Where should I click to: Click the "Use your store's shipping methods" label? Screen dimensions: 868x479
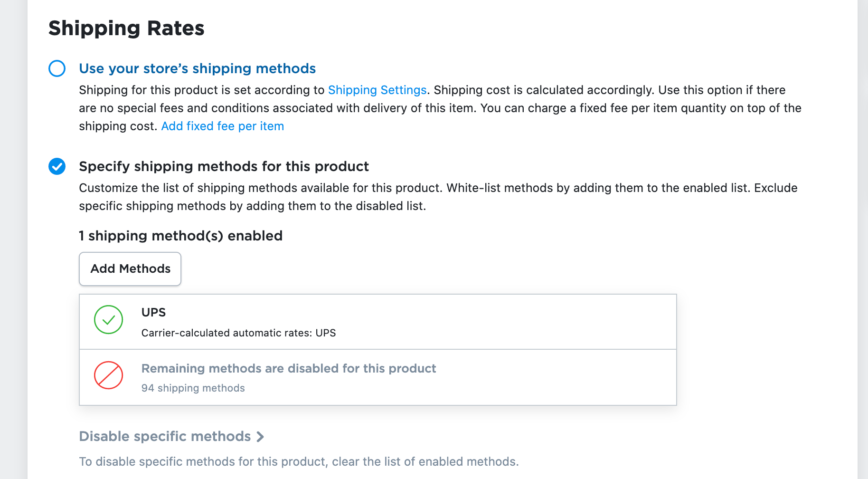coord(197,68)
